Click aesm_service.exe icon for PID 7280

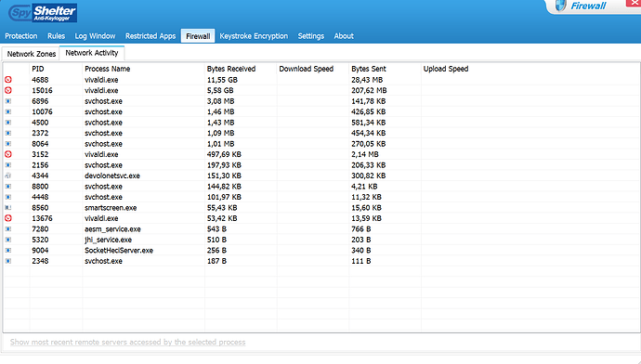pyautogui.click(x=8, y=228)
